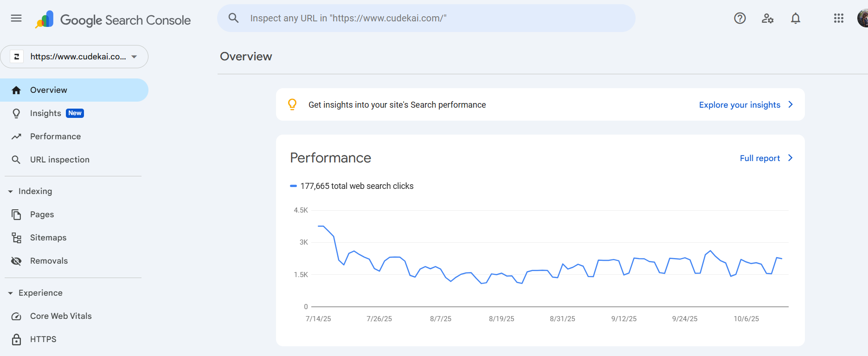
Task: Open the Google apps grid
Action: 839,18
